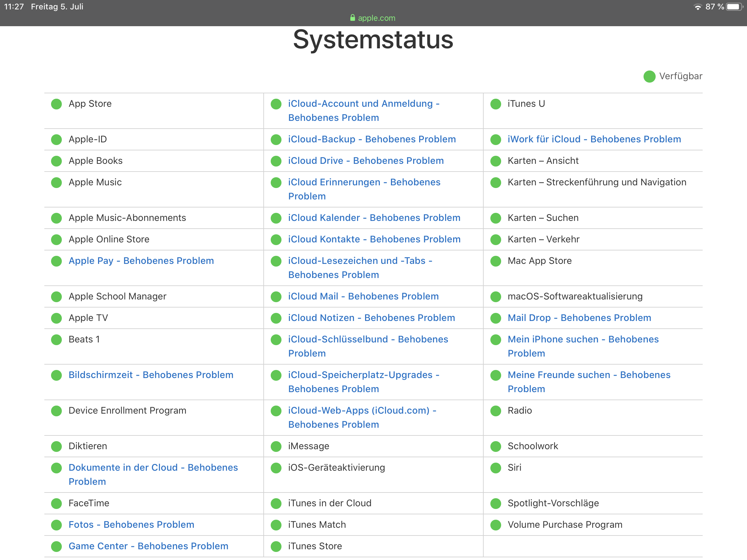Open iCloud Drive Behobenes Problem link
This screenshot has height=560, width=747.
366,161
